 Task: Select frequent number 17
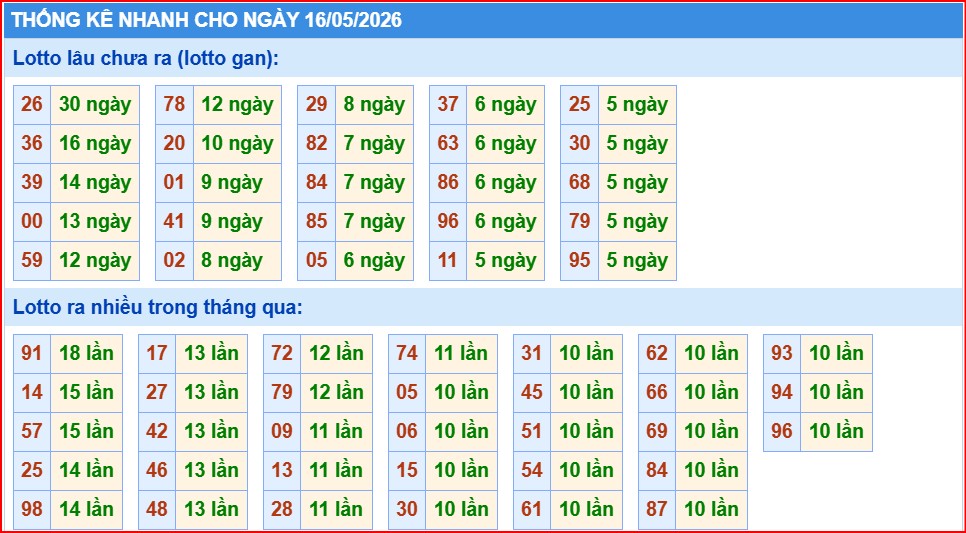click(x=157, y=354)
